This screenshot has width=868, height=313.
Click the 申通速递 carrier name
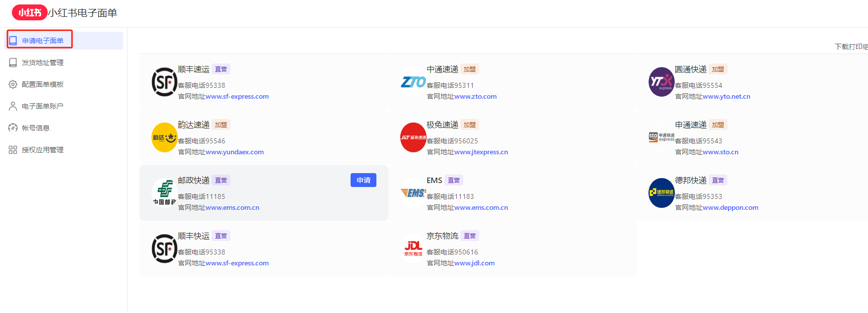click(691, 125)
